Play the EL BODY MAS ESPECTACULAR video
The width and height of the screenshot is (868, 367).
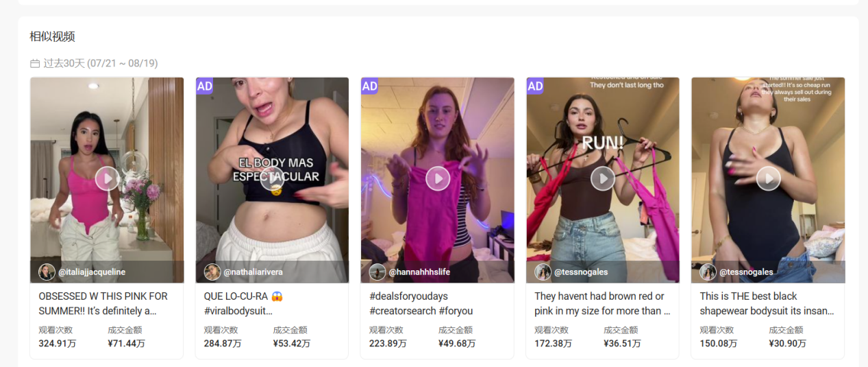272,178
